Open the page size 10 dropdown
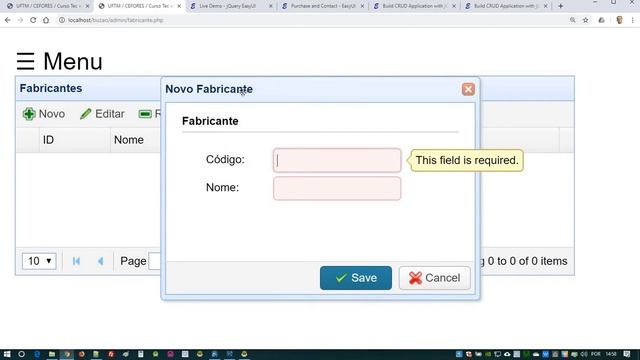 (39, 261)
